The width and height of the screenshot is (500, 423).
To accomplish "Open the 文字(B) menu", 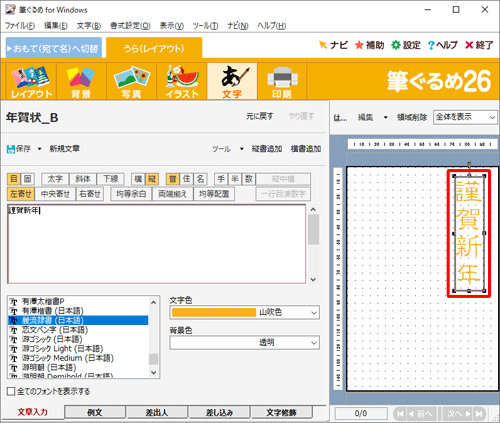I will coord(89,26).
